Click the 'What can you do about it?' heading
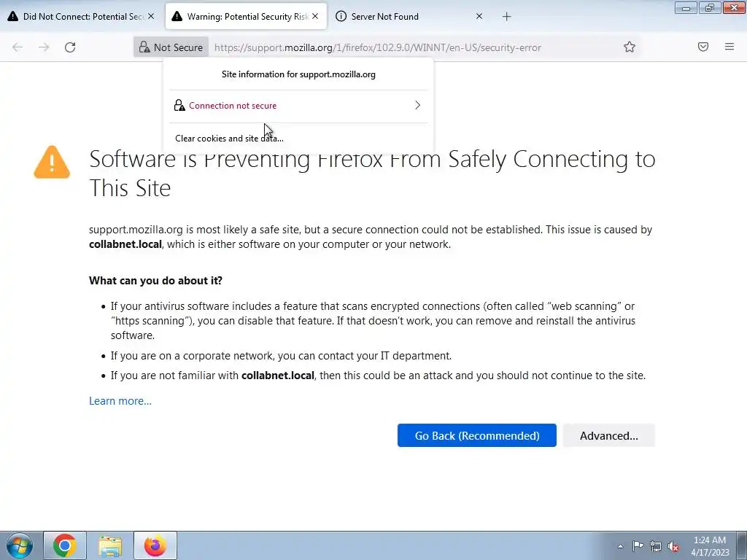 point(156,281)
